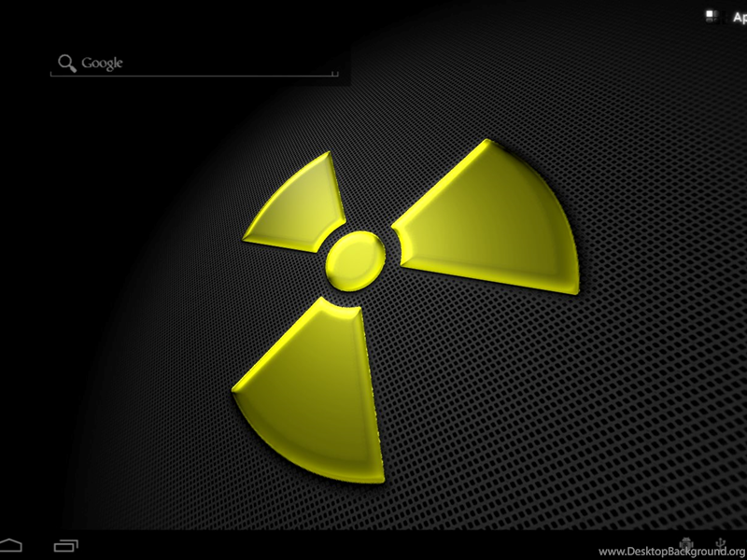Tap the magnifying glass search icon

66,63
